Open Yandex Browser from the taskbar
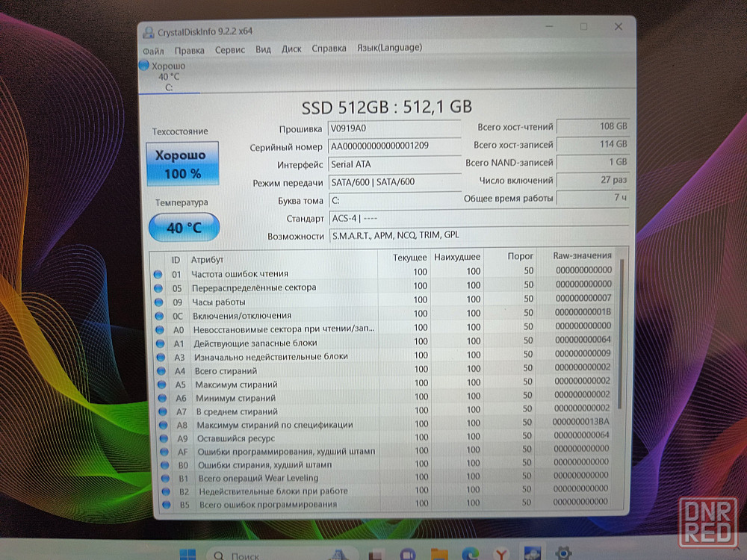Viewport: 747px width, 560px height. click(500, 554)
